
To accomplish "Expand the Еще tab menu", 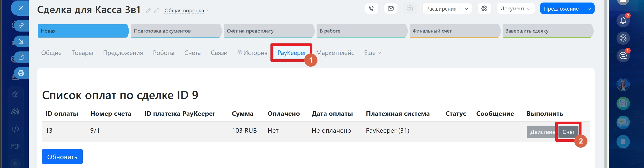I will tap(372, 53).
